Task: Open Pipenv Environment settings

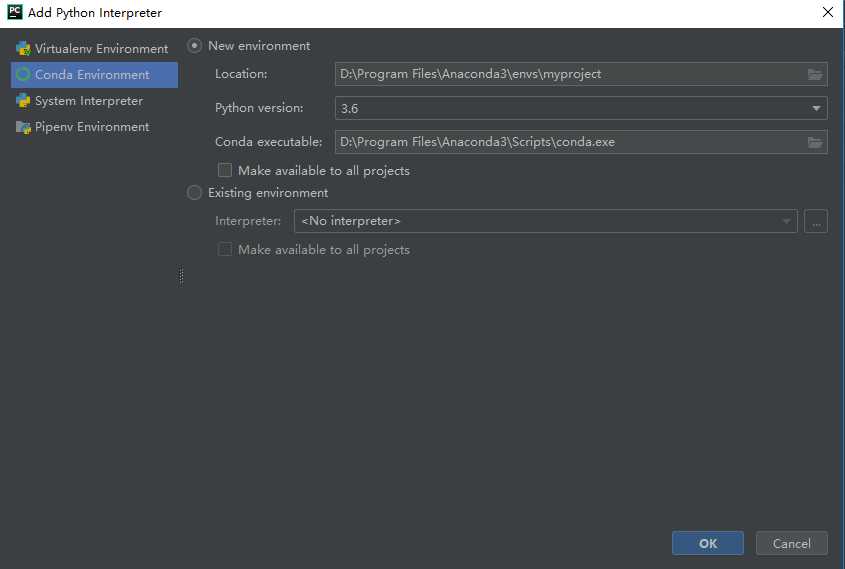Action: tap(91, 127)
